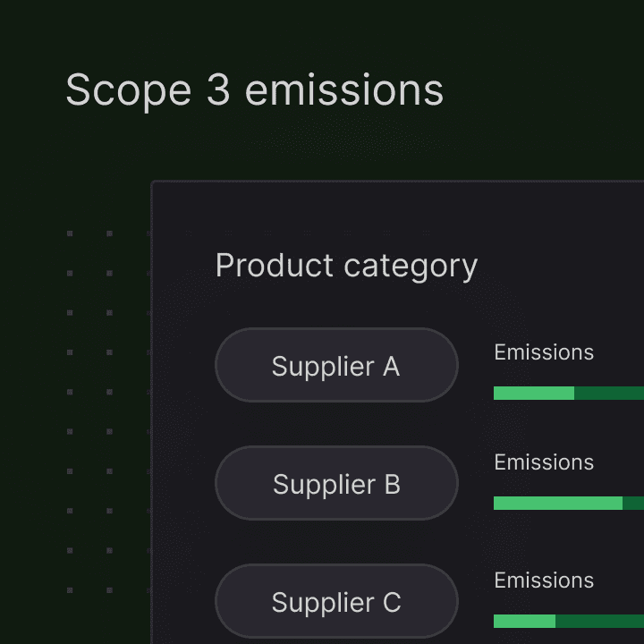Select the Supplier A pill button
The height and width of the screenshot is (644, 644).
pos(336,365)
